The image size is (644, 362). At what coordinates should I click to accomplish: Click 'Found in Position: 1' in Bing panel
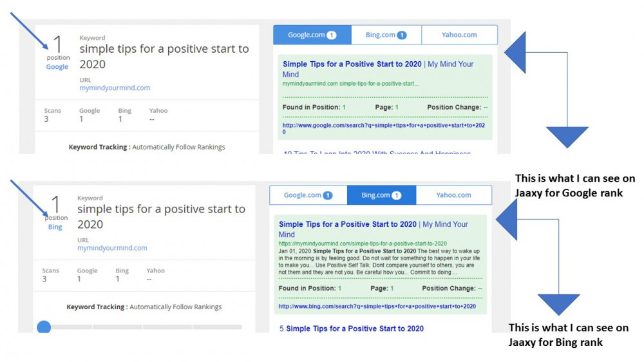click(x=310, y=289)
